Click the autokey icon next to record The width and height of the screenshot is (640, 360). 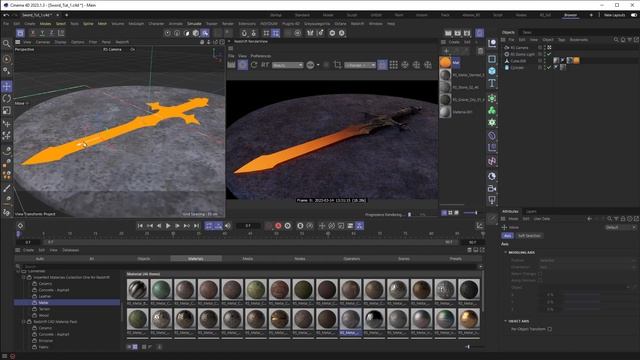click(x=287, y=226)
